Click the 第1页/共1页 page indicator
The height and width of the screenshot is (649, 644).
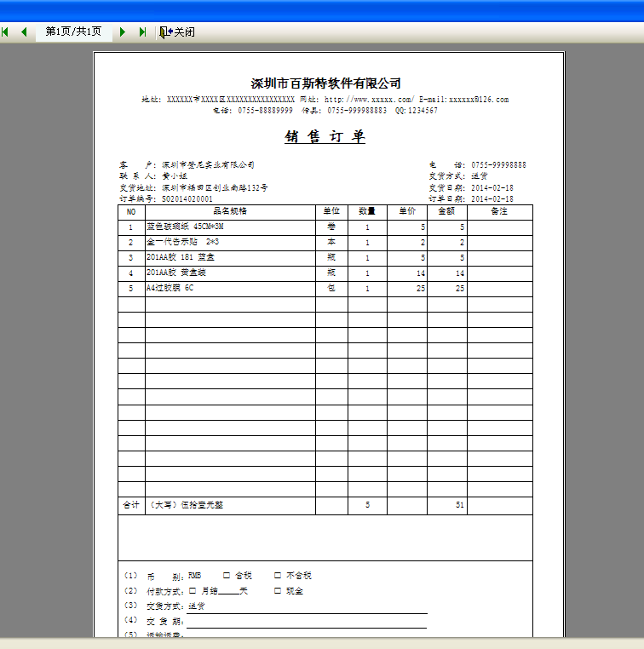coord(73,32)
